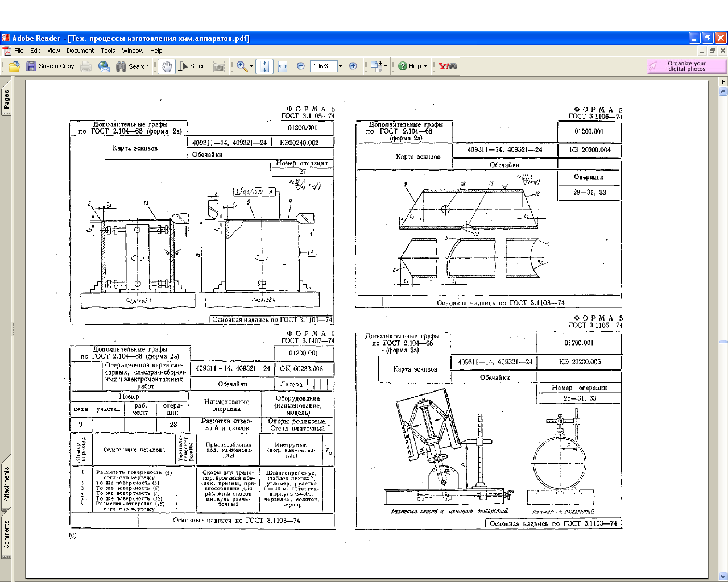Click the Organize your digital photos banner
The height and width of the screenshot is (582, 728).
click(686, 66)
